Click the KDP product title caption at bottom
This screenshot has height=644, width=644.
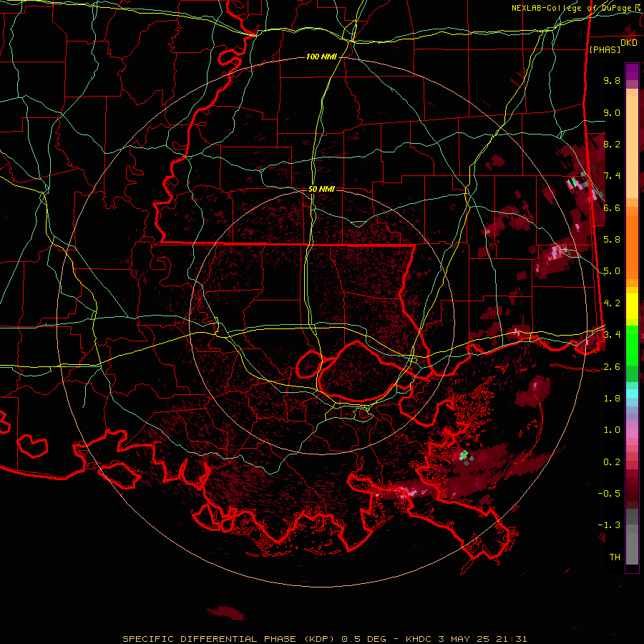(x=325, y=639)
